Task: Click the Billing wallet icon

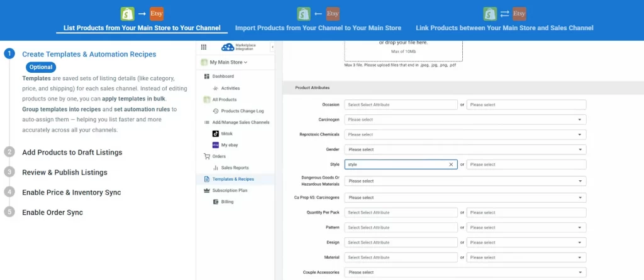Action: 216,202
